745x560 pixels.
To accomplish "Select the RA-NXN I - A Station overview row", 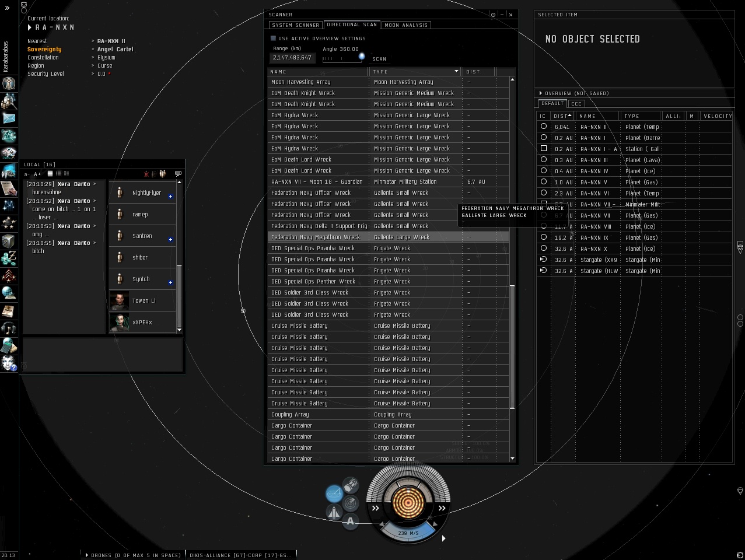I will (x=634, y=149).
